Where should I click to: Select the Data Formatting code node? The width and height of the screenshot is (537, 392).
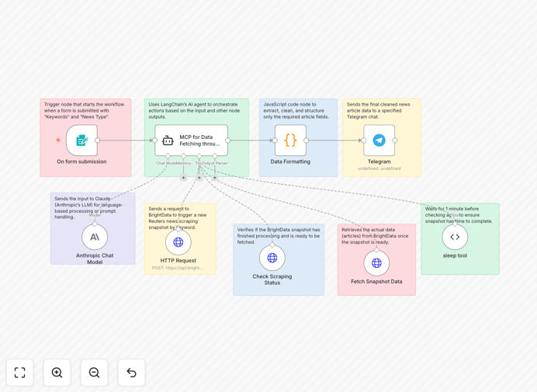290,140
